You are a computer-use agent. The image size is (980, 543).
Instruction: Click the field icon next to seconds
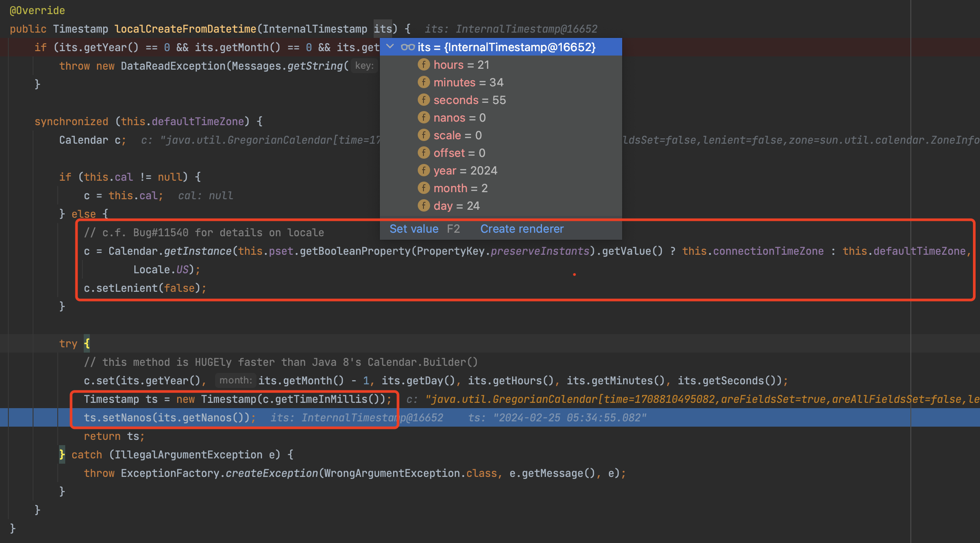(x=423, y=100)
